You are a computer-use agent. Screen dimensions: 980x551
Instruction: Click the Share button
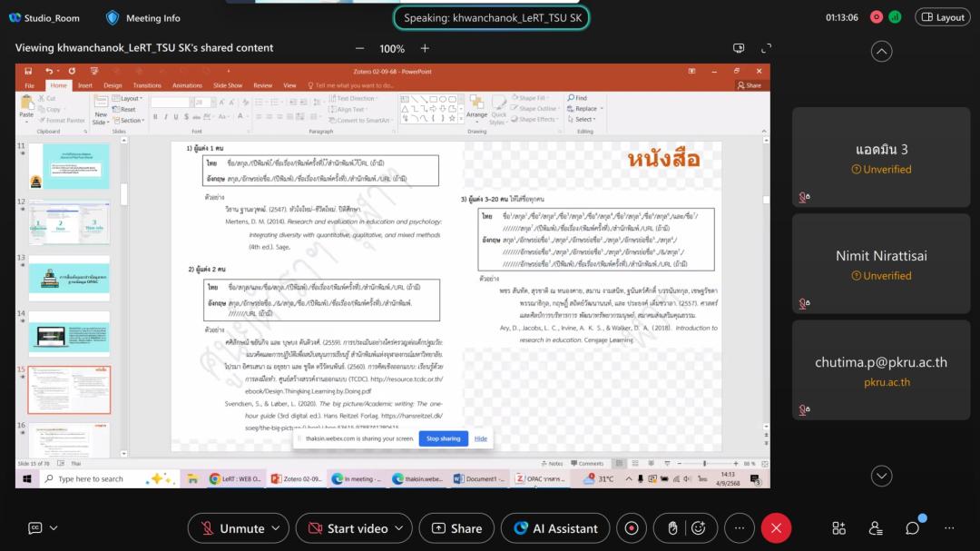click(x=457, y=528)
